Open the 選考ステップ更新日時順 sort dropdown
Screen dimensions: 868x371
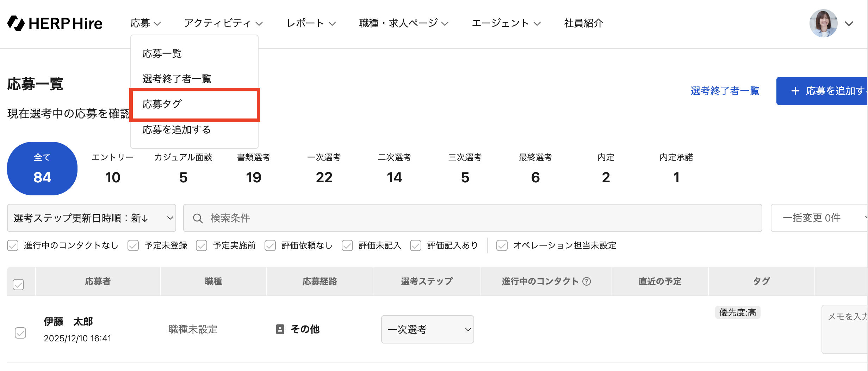(x=92, y=218)
